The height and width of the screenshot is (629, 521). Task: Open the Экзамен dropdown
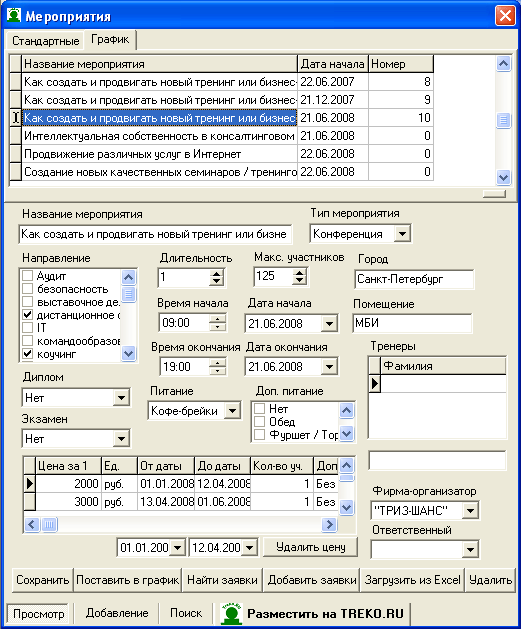click(x=121, y=438)
